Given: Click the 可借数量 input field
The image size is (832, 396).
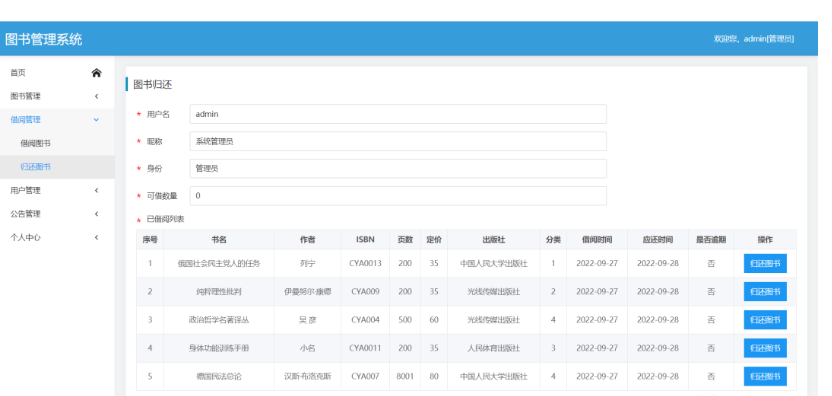Looking at the screenshot, I should (x=398, y=196).
